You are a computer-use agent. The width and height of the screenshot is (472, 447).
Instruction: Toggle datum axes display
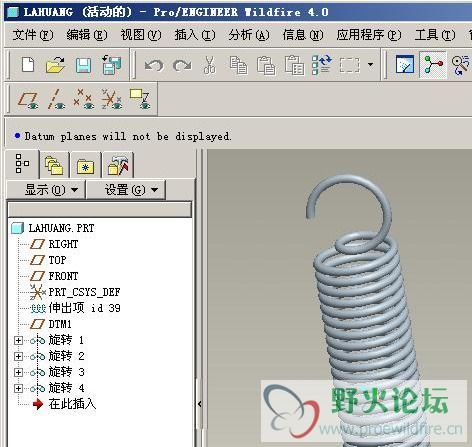pyautogui.click(x=56, y=99)
